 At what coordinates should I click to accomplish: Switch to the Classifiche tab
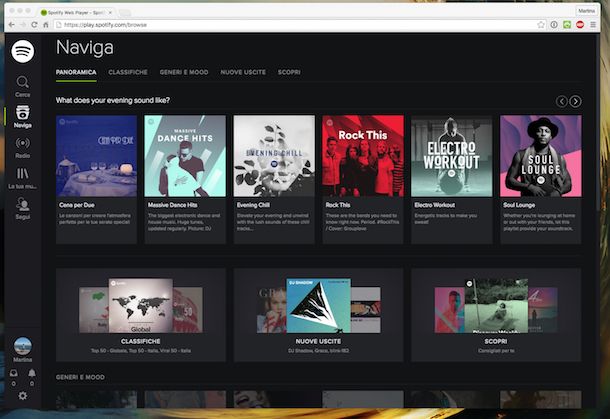tap(128, 72)
